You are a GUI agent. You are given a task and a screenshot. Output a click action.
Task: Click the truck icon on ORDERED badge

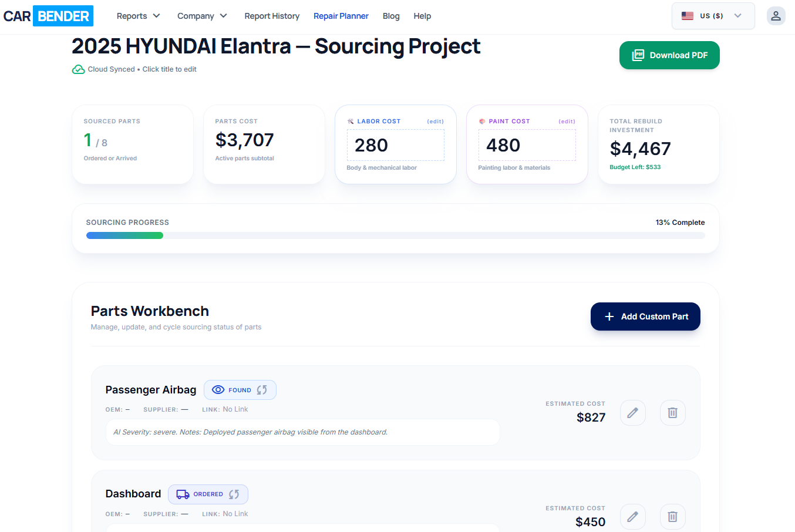coord(183,494)
